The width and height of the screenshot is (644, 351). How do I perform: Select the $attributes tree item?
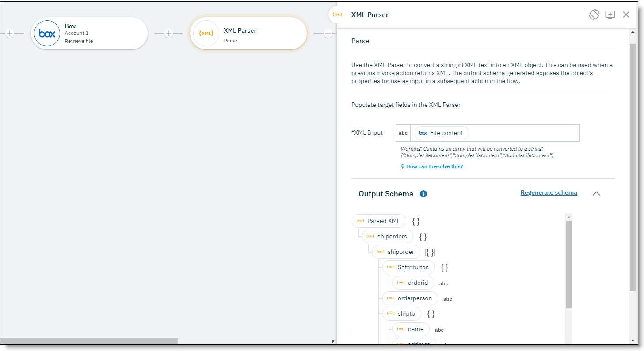408,267
